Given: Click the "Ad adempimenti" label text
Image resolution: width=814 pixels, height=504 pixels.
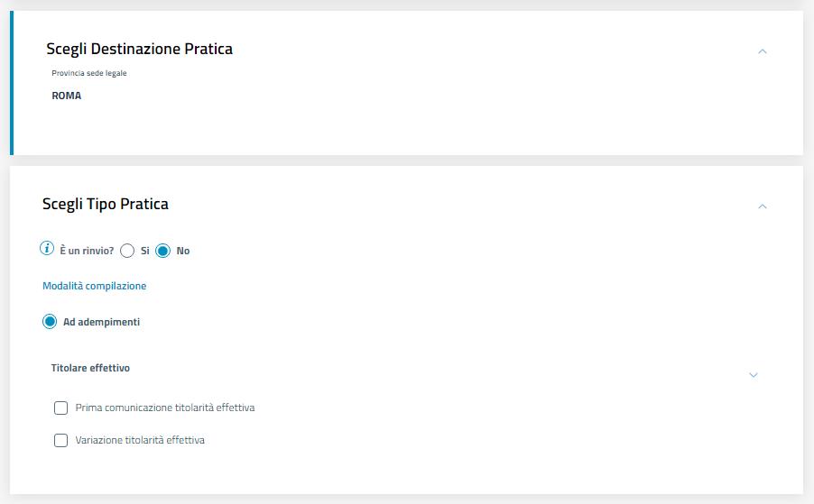Looking at the screenshot, I should pyautogui.click(x=101, y=322).
